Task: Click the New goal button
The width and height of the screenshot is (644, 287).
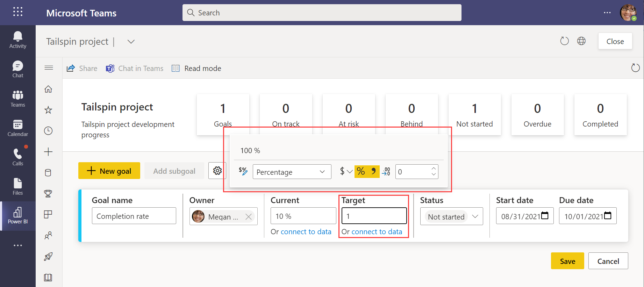Action: tap(109, 171)
